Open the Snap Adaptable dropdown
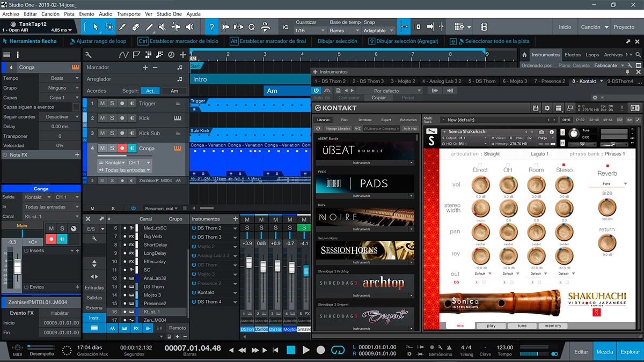Screen dimensions: 644x362 [378, 31]
